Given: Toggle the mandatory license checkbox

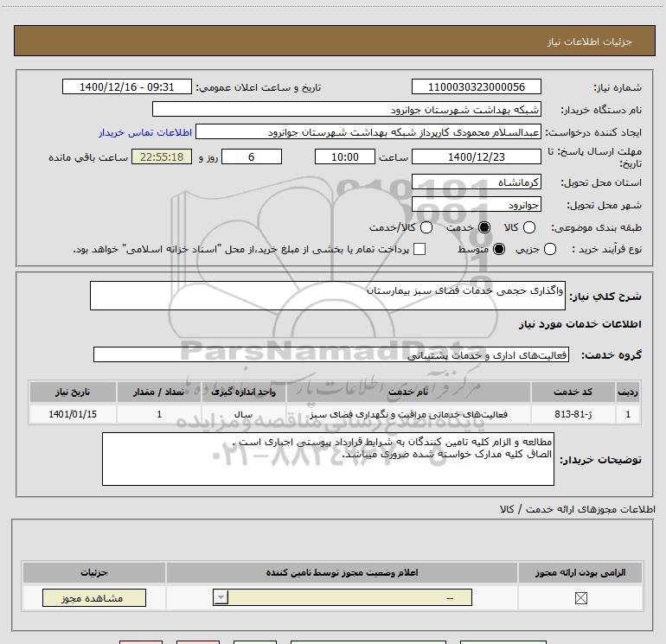Looking at the screenshot, I should [580, 598].
